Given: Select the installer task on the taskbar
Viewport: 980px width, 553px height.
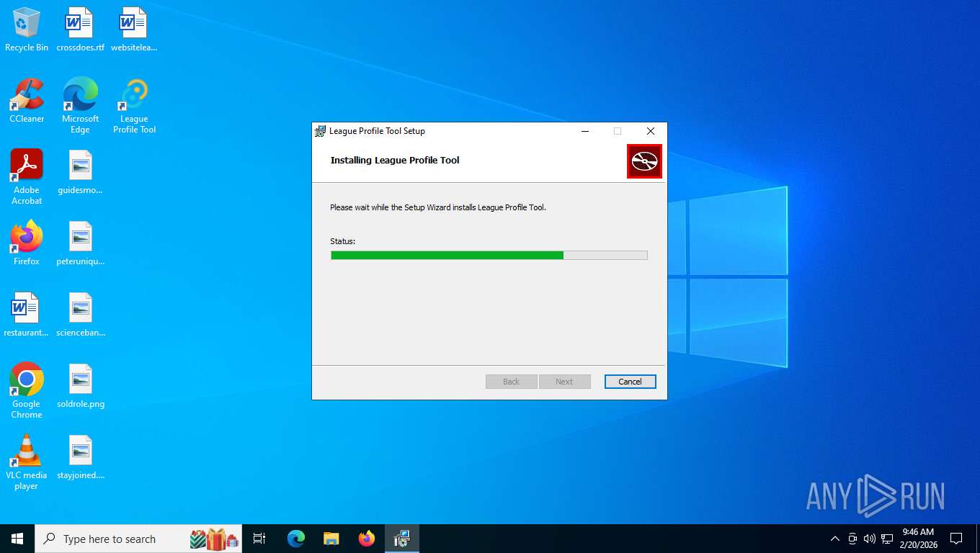Looking at the screenshot, I should [402, 539].
